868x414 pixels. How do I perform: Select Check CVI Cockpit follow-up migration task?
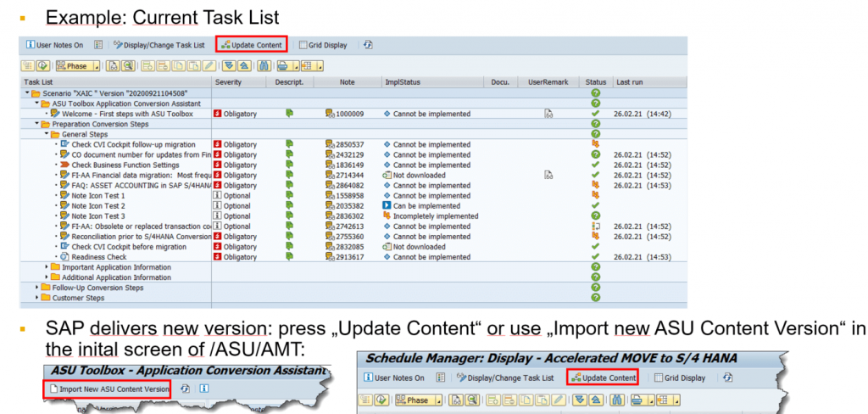[133, 145]
